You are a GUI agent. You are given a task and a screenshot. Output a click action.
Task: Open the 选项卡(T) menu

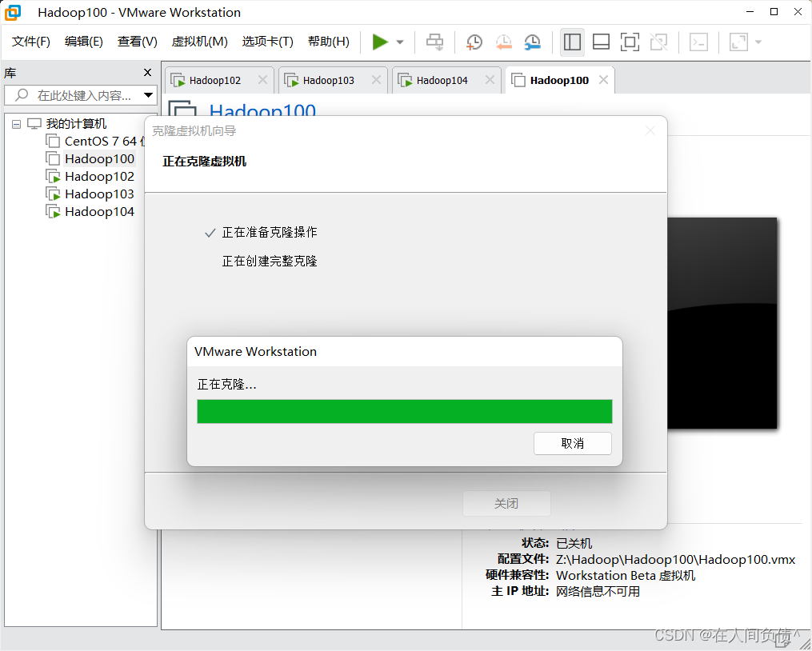[x=268, y=42]
